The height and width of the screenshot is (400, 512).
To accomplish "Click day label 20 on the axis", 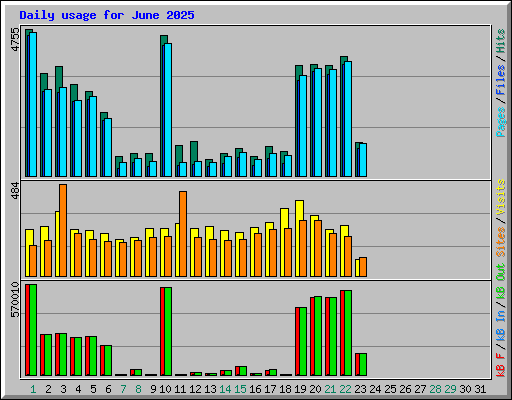I will (315, 389).
